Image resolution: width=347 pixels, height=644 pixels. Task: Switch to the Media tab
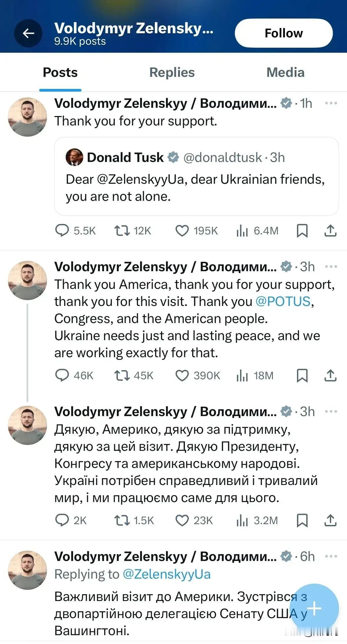click(x=285, y=72)
